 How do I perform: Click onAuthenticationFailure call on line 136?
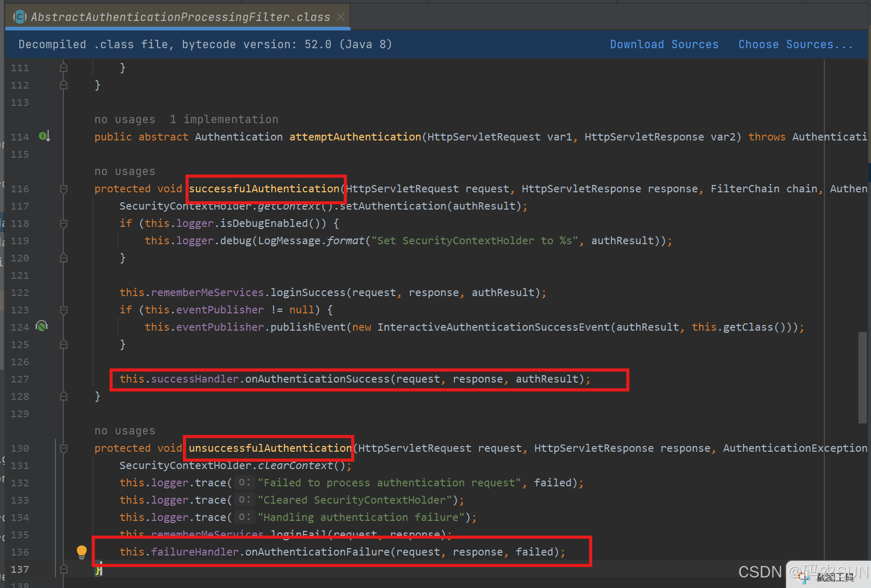tap(318, 552)
